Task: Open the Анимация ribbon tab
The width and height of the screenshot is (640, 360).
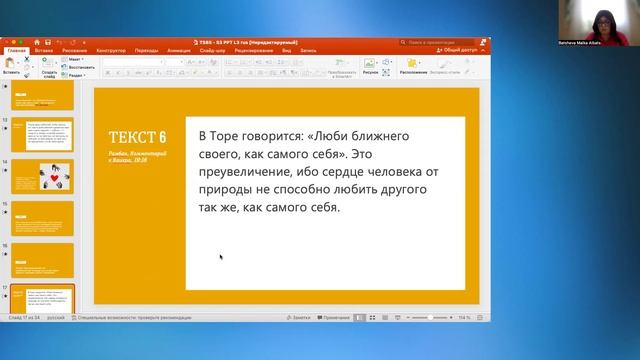Action: click(179, 51)
